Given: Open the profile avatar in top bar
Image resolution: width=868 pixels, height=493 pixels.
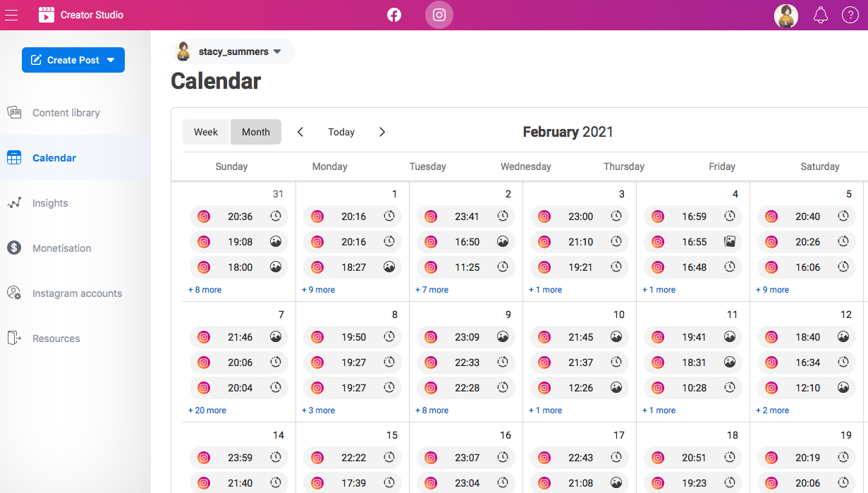Looking at the screenshot, I should coord(786,15).
